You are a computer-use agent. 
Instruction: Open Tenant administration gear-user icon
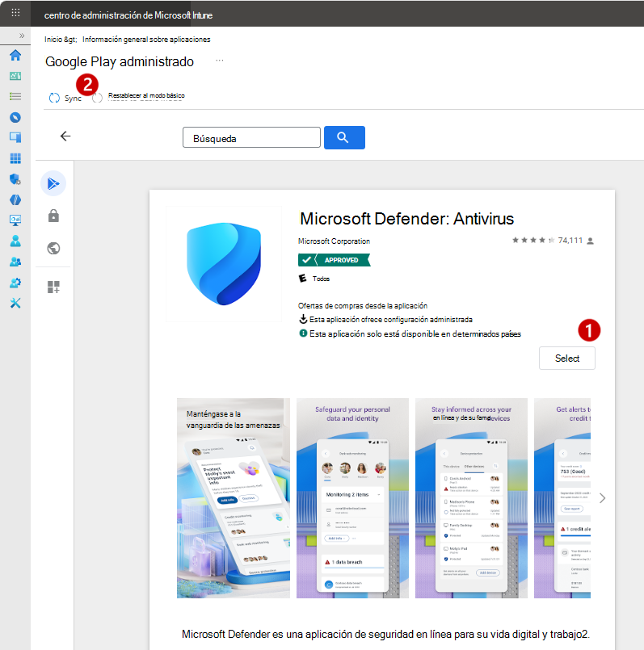click(x=15, y=283)
